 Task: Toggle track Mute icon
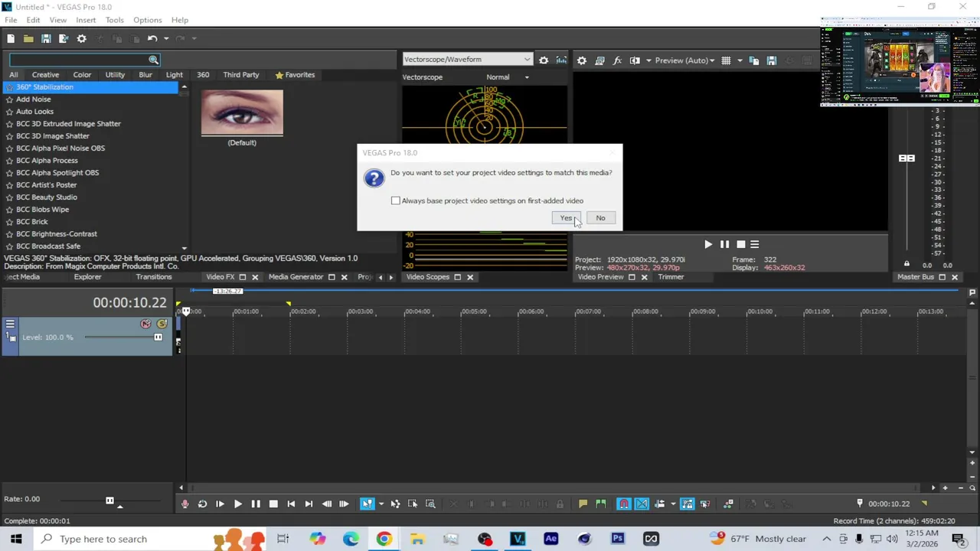click(x=145, y=324)
